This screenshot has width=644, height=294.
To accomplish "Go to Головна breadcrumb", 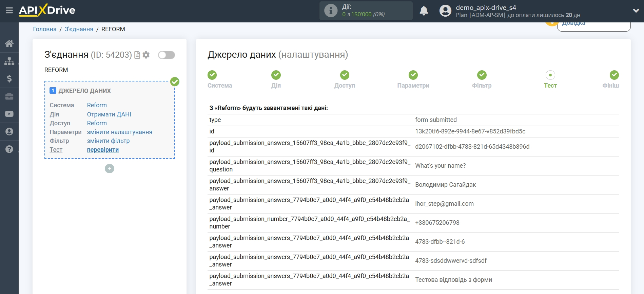I will tap(45, 29).
